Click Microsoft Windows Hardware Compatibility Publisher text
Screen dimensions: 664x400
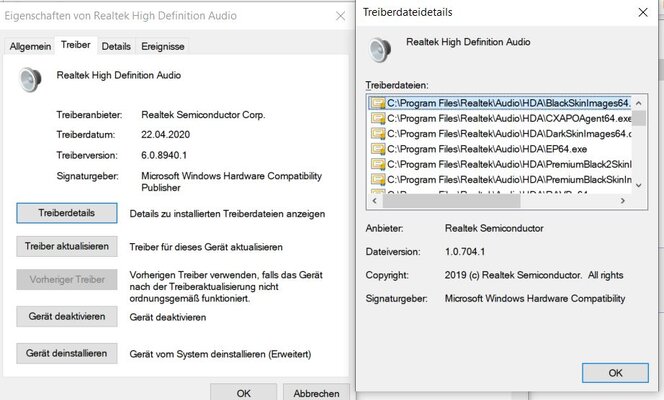pyautogui.click(x=232, y=182)
